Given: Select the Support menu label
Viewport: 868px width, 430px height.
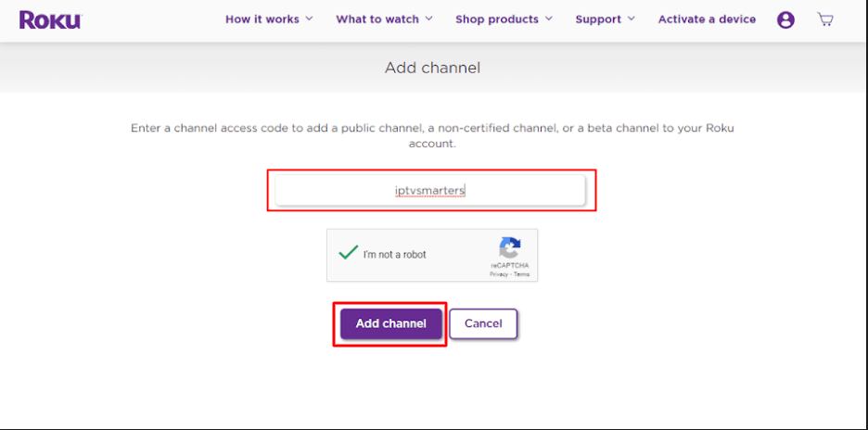Looking at the screenshot, I should 598,19.
